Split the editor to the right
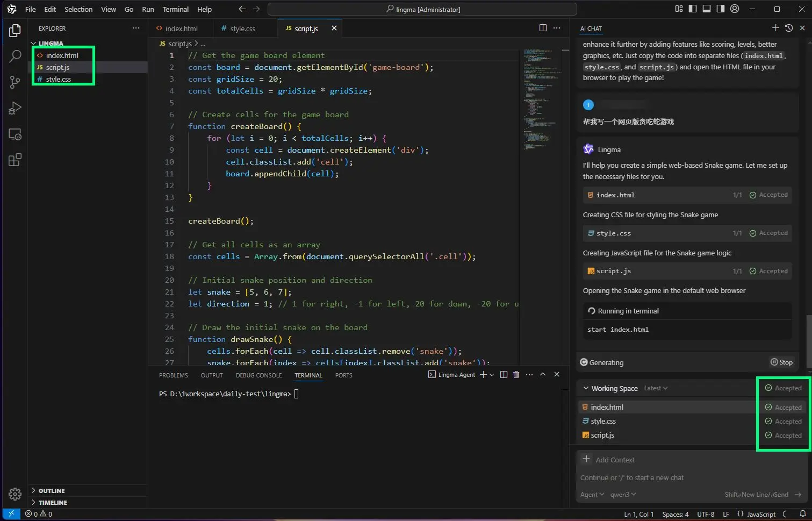812x521 pixels. pos(543,28)
